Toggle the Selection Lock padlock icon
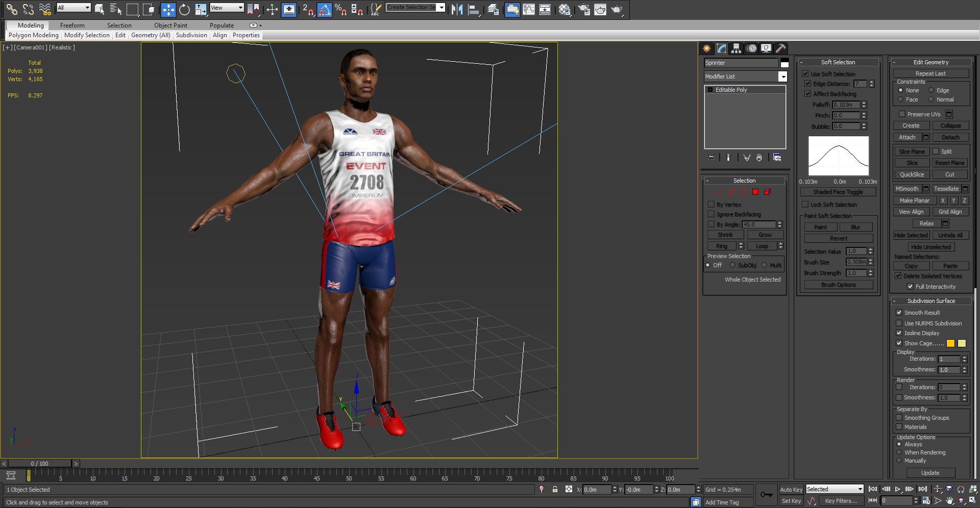This screenshot has height=508, width=980. point(555,489)
